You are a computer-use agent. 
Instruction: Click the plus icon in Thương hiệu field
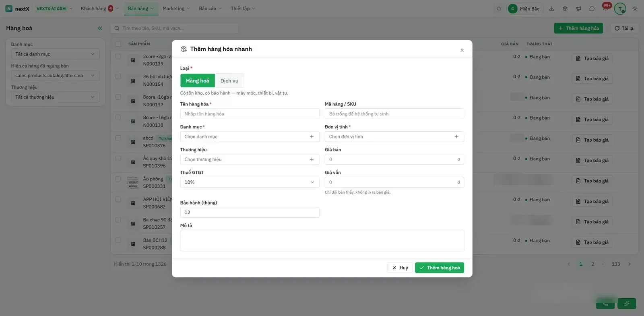click(x=312, y=159)
